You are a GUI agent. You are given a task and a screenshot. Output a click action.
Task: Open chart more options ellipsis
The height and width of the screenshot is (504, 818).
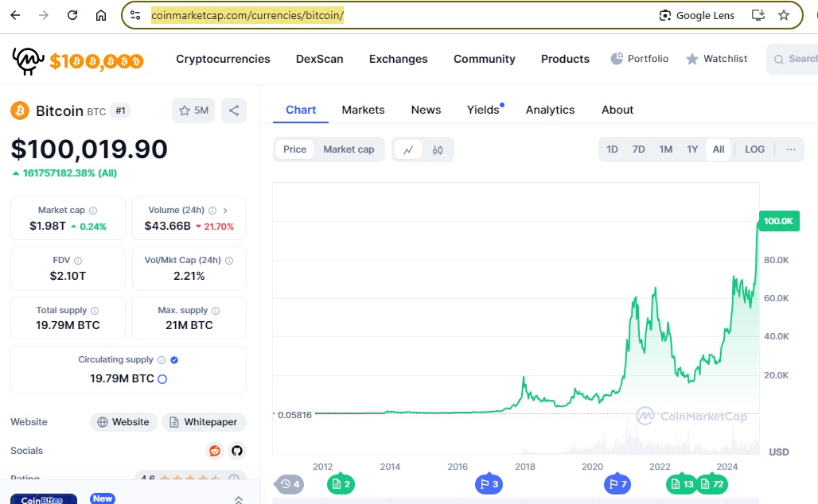coord(790,149)
